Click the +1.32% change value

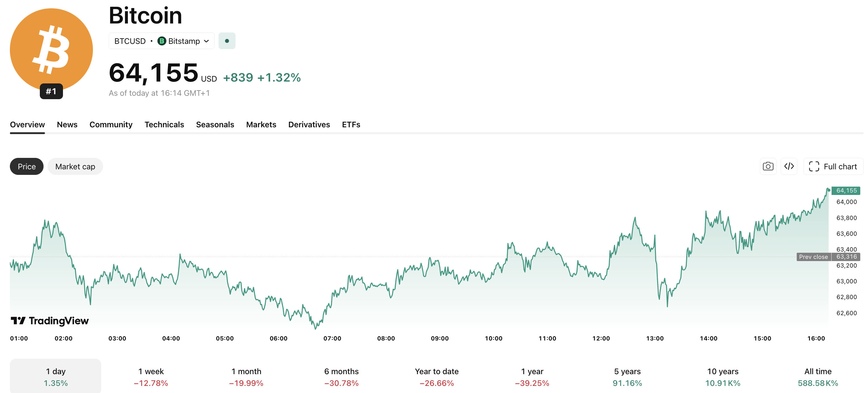pyautogui.click(x=279, y=78)
